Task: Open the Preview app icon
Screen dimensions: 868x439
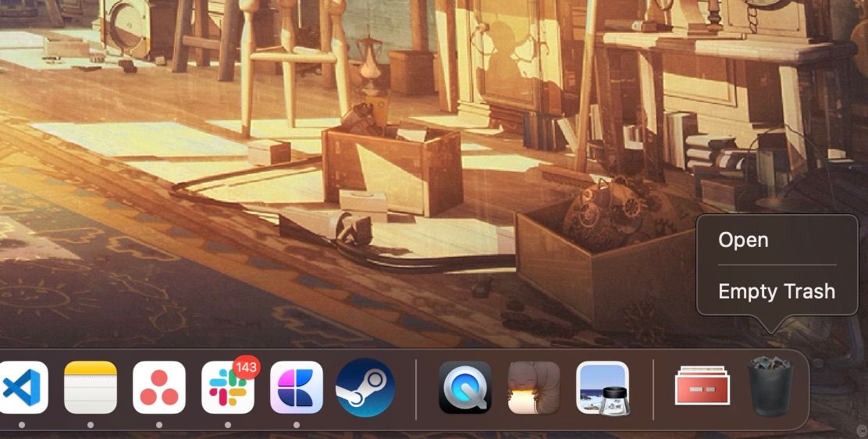Action: click(x=603, y=387)
